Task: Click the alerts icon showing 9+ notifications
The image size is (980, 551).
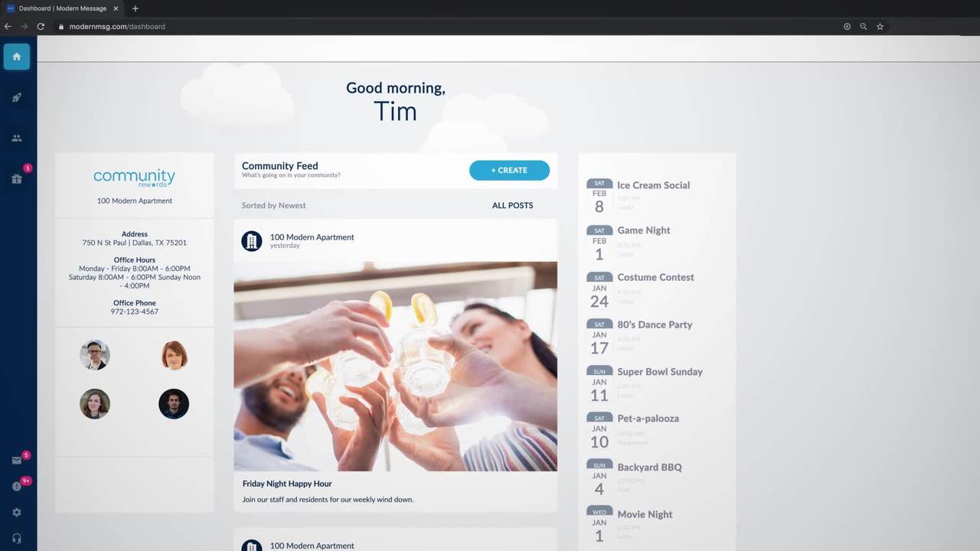Action: 16,486
